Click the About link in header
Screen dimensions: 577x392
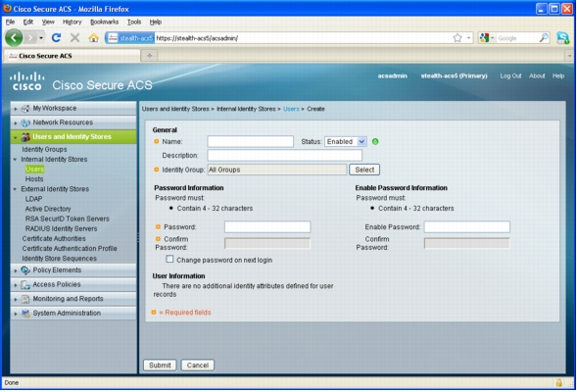(x=537, y=75)
